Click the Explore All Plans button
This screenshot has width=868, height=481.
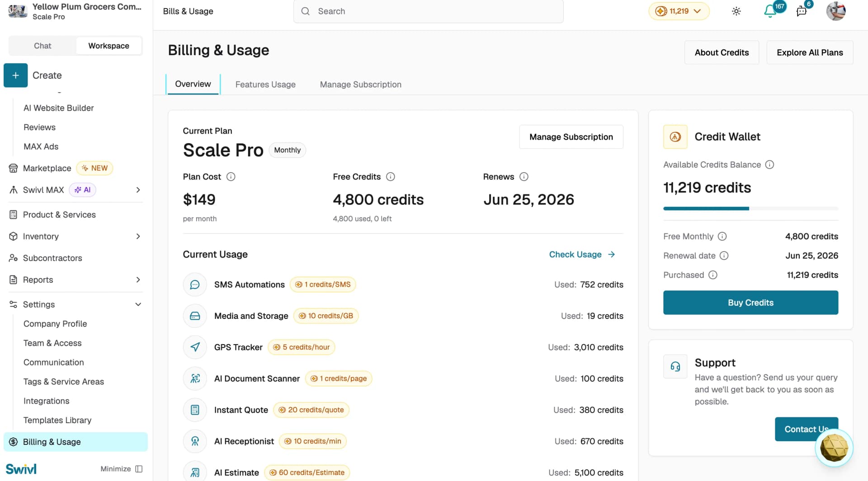tap(810, 52)
